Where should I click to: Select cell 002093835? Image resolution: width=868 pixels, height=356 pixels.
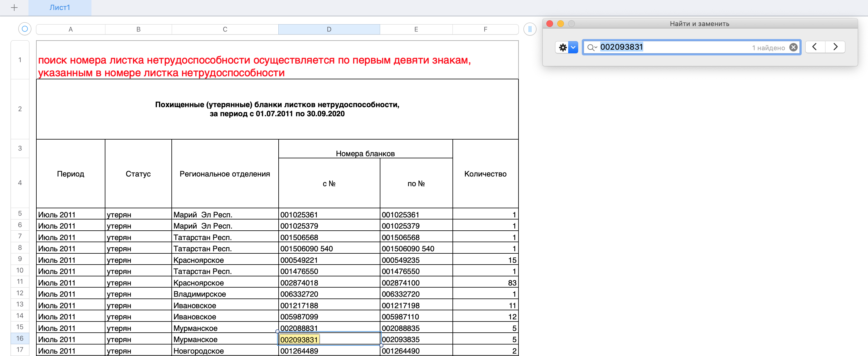(x=416, y=339)
